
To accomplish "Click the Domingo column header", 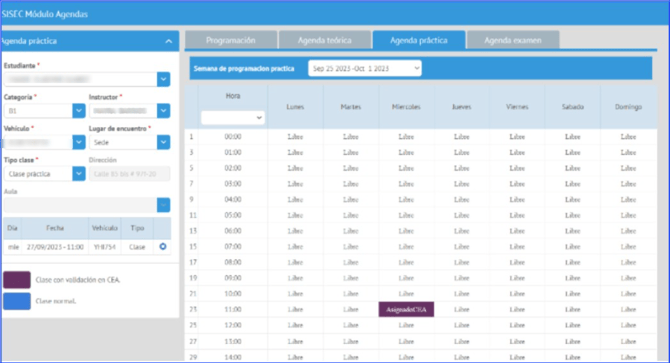I will click(x=628, y=107).
